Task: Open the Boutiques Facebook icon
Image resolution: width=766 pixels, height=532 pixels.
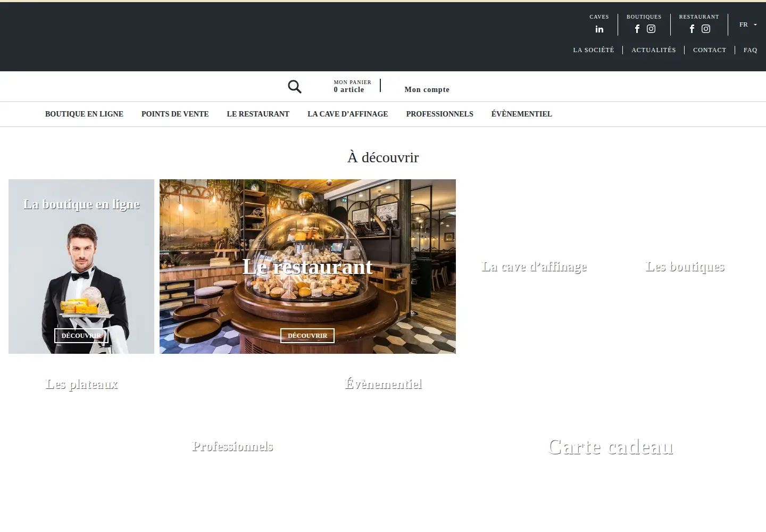Action: tap(637, 29)
